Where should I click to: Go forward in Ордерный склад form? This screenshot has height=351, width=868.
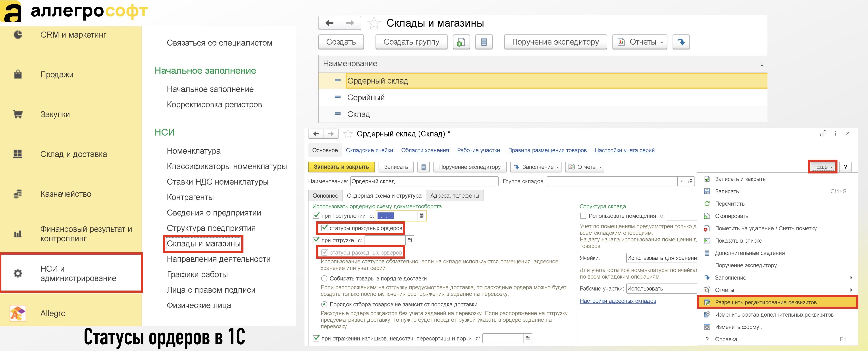(331, 134)
